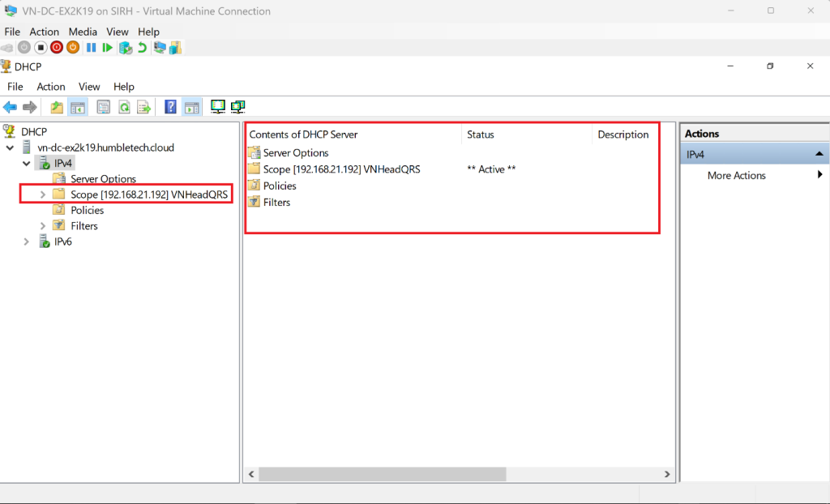Toggle Show/Hide Action Pane button
This screenshot has height=504, width=830.
point(191,107)
